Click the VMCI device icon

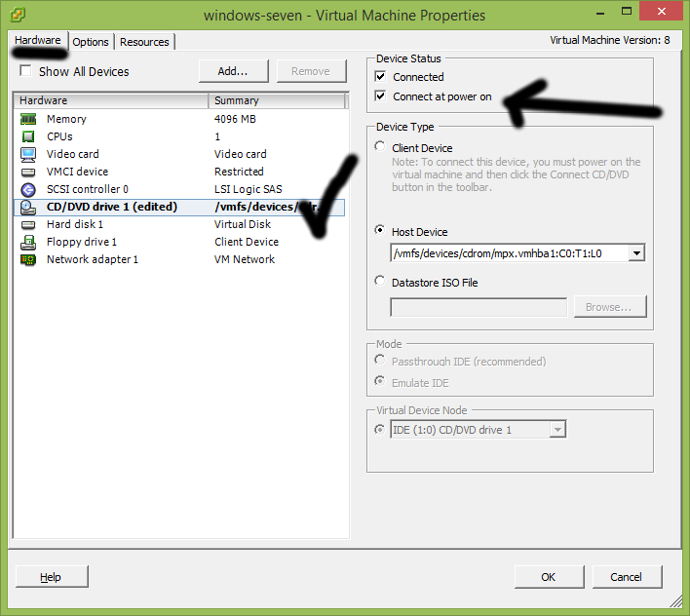[28, 173]
